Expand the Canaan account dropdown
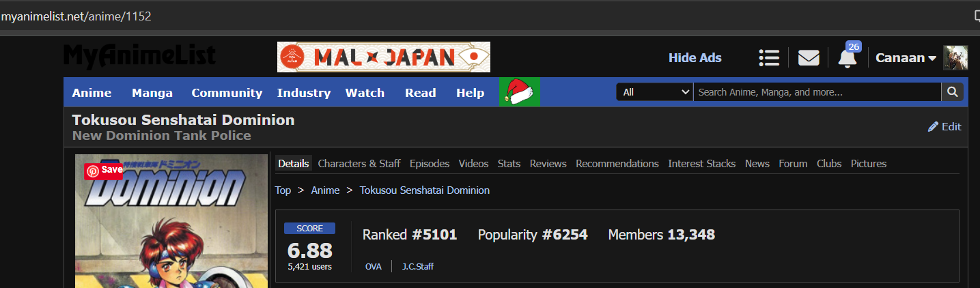This screenshot has height=288, width=980. tap(906, 58)
